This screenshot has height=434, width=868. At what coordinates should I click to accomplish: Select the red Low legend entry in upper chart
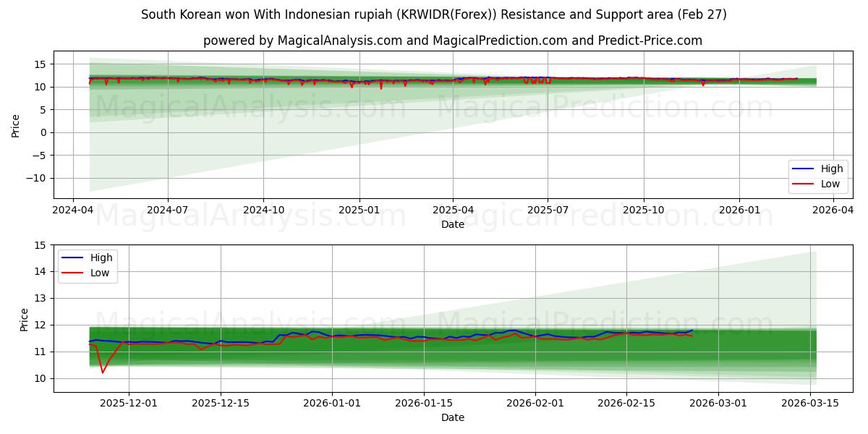[817, 184]
